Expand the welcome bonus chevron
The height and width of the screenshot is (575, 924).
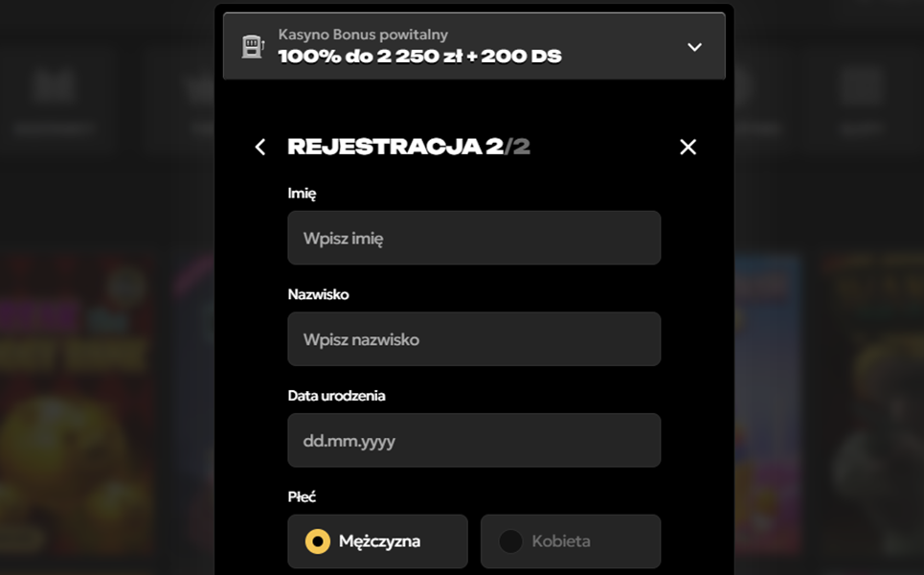[695, 47]
